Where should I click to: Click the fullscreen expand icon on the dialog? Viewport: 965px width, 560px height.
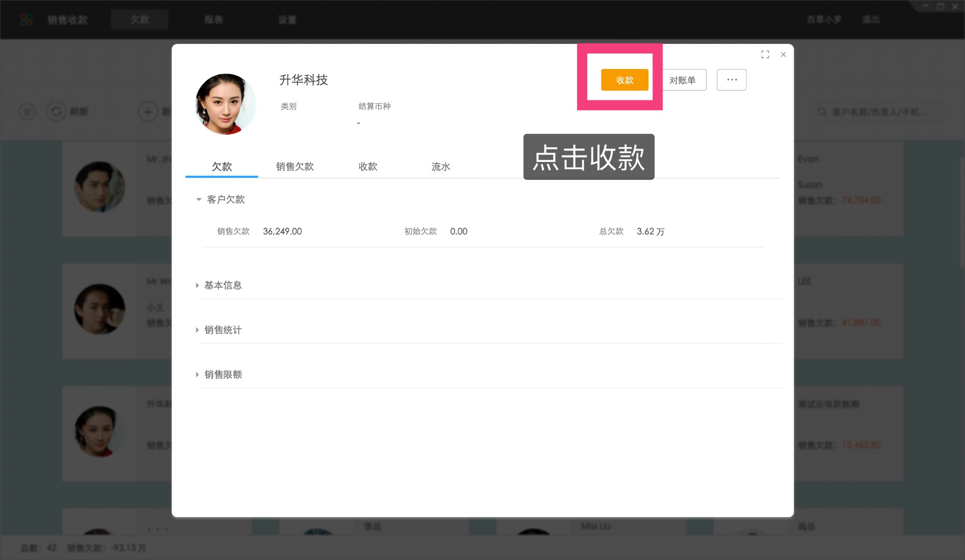coord(765,55)
